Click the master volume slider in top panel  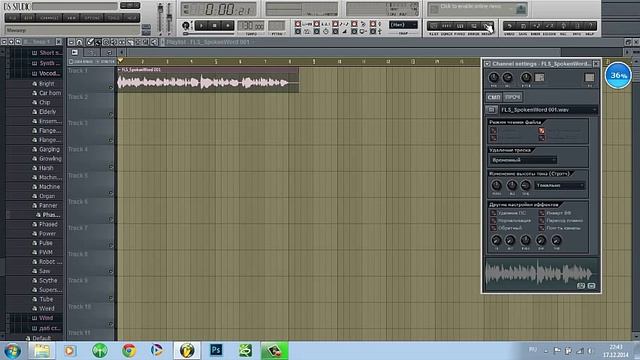[x=160, y=18]
